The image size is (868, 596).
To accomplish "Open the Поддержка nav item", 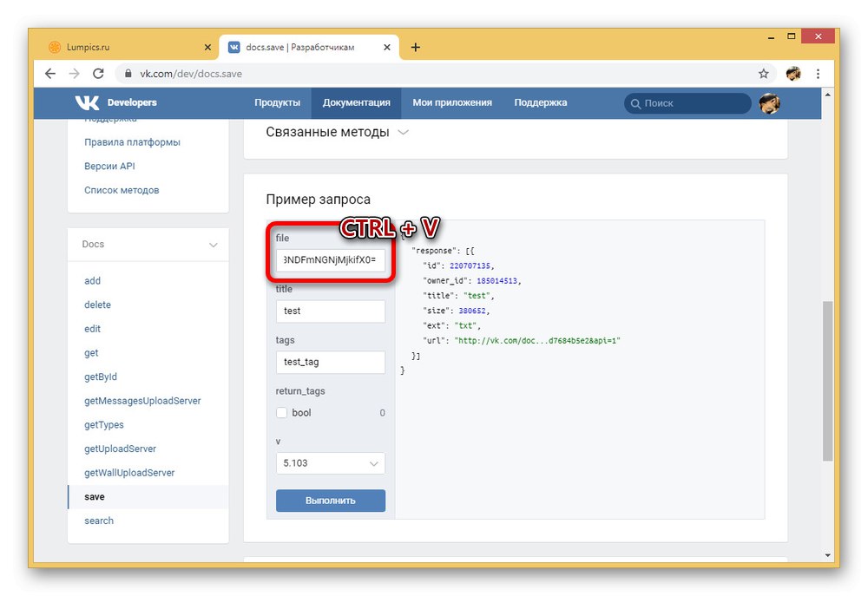I will 540,103.
